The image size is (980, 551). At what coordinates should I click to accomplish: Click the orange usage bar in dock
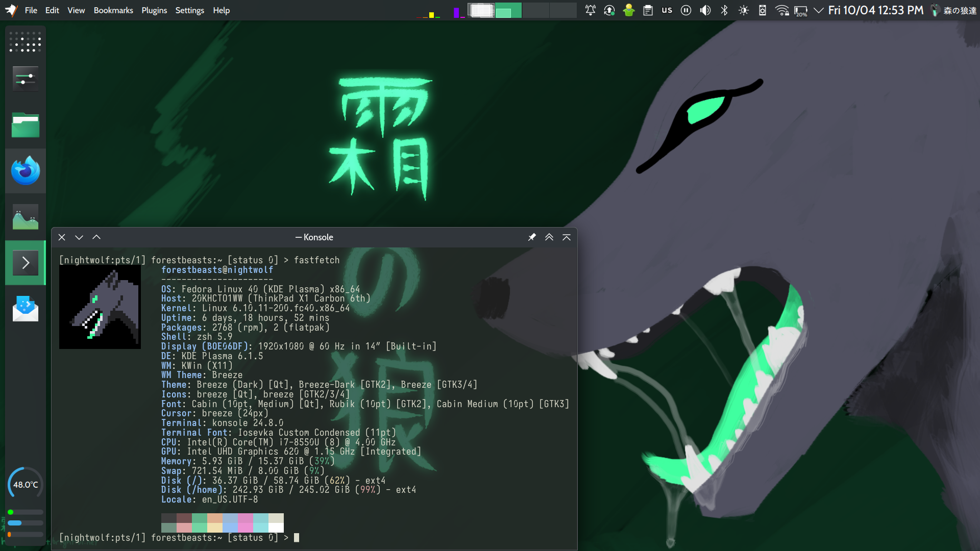(x=25, y=534)
